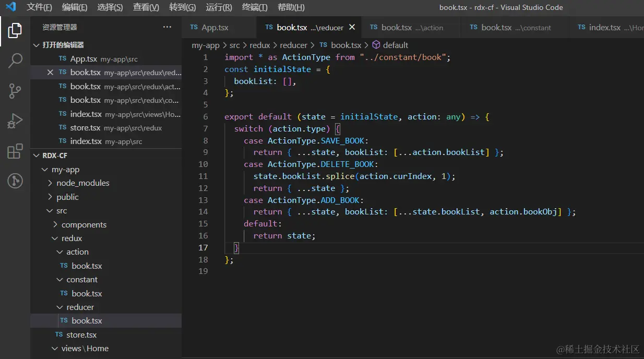Open the 运行(R) menu
644x359 pixels.
coord(219,7)
